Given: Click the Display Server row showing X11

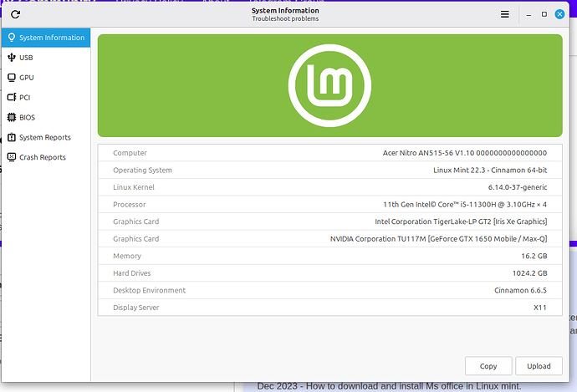Looking at the screenshot, I should [329, 308].
